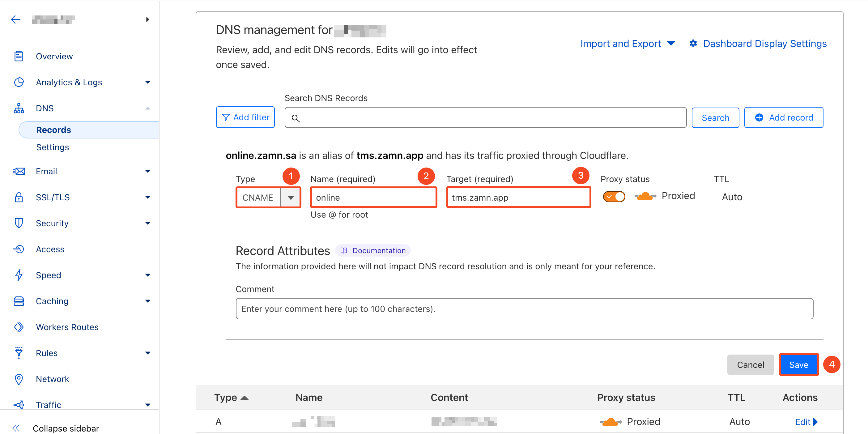This screenshot has height=434, width=868.
Task: Focus the Search DNS Records field
Action: click(x=485, y=117)
